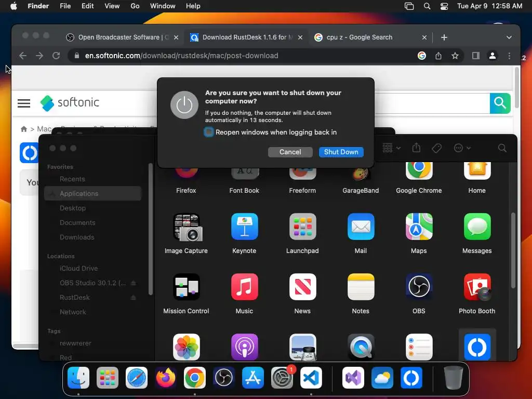The image size is (532, 399).
Task: Open Trash in the Dock
Action: click(453, 378)
